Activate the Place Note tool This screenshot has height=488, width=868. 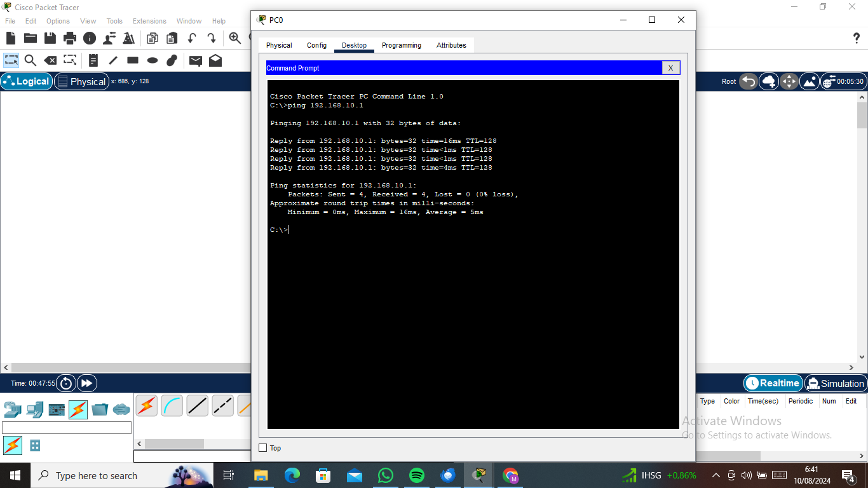click(x=93, y=60)
